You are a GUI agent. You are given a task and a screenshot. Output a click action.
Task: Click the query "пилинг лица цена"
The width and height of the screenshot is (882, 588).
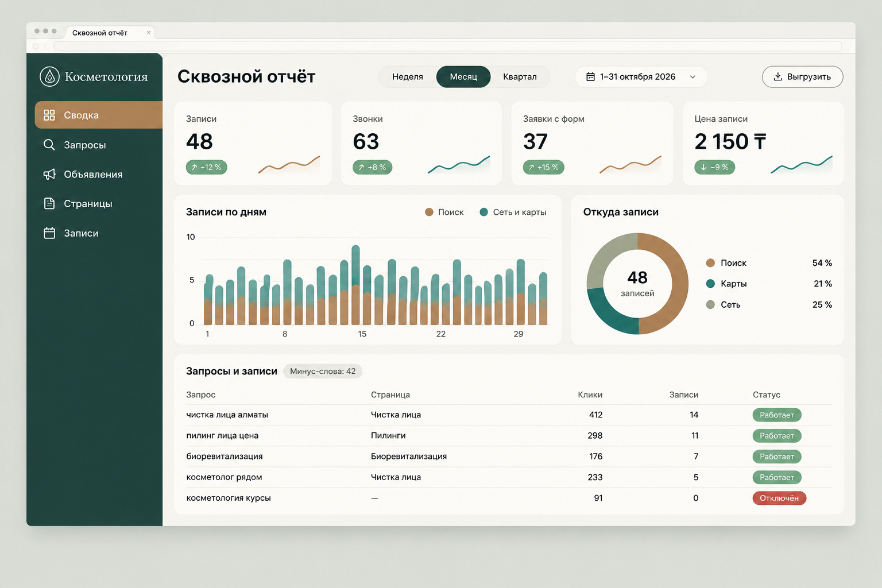[222, 435]
